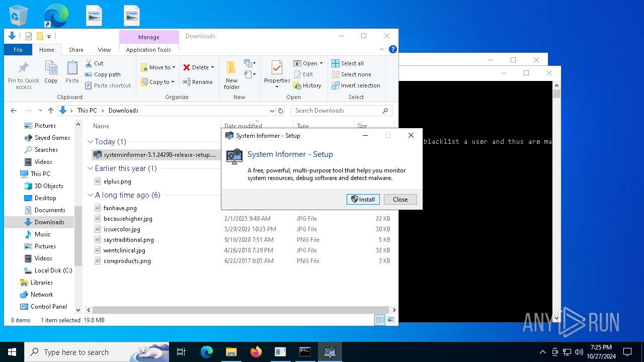Open the address bar history dropdown
644x362 pixels.
click(272, 111)
